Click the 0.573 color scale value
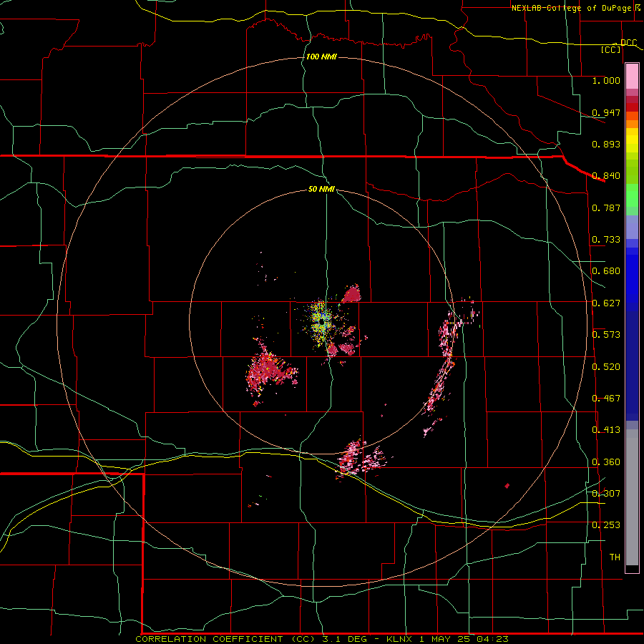 coord(606,335)
